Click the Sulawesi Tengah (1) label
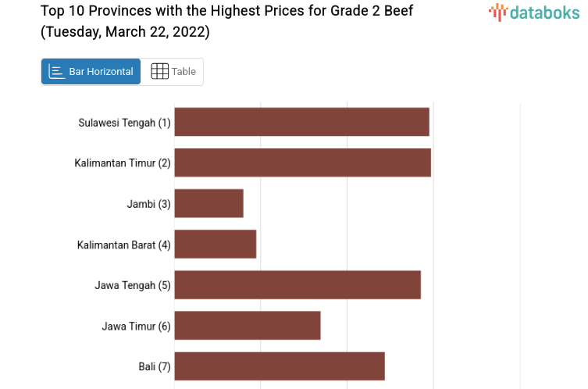The width and height of the screenshot is (588, 389). pos(124,123)
